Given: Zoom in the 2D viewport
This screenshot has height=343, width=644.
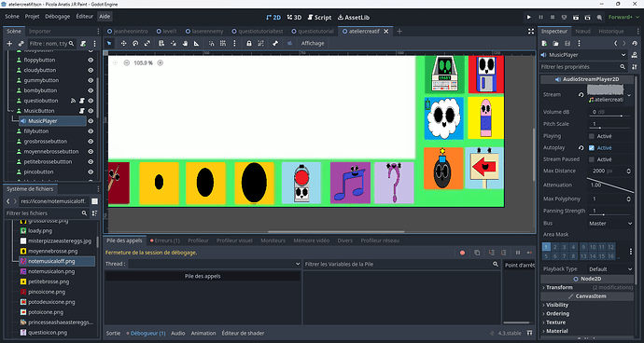Looking at the screenshot, I should click(161, 62).
